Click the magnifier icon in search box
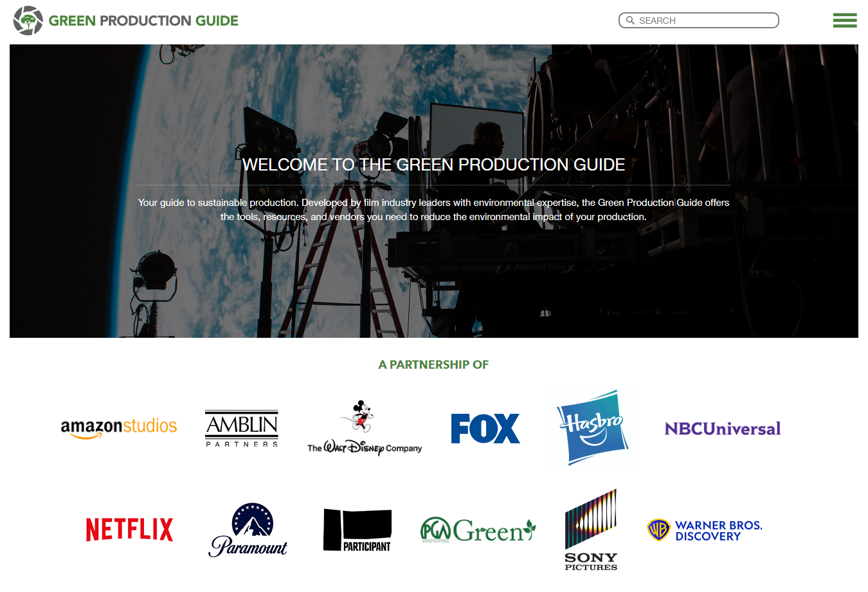Viewport: 868px width, 592px height. (x=630, y=21)
